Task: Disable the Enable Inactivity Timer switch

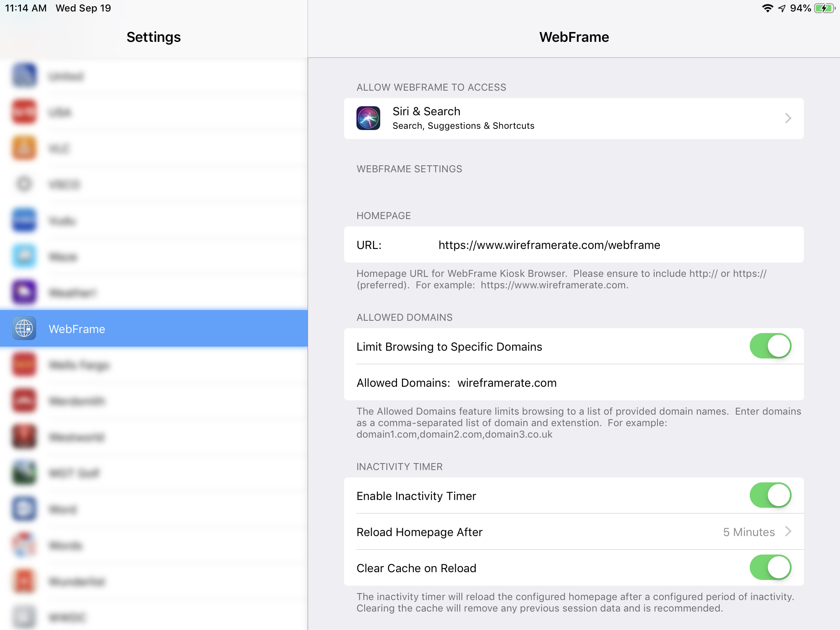Action: coord(770,495)
